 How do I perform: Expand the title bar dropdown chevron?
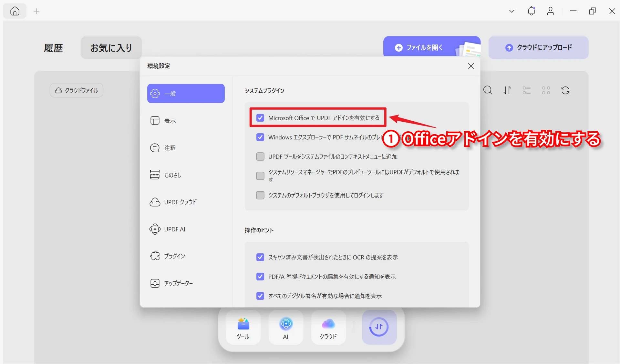point(512,11)
